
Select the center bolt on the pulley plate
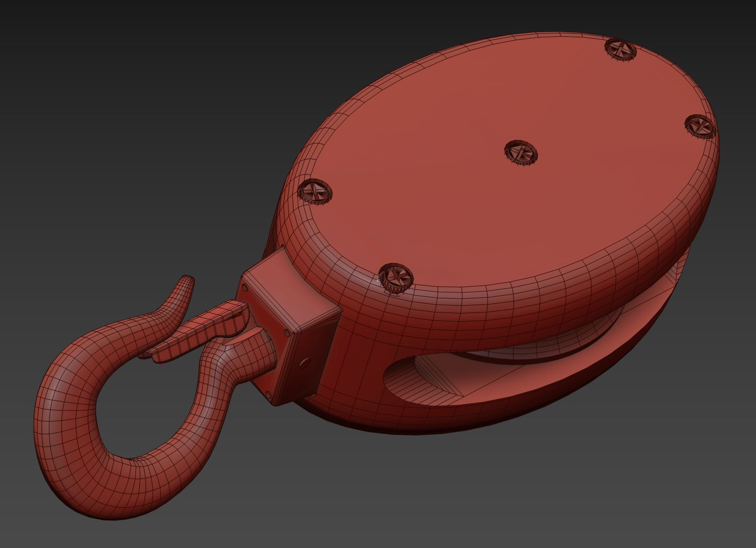(521, 153)
